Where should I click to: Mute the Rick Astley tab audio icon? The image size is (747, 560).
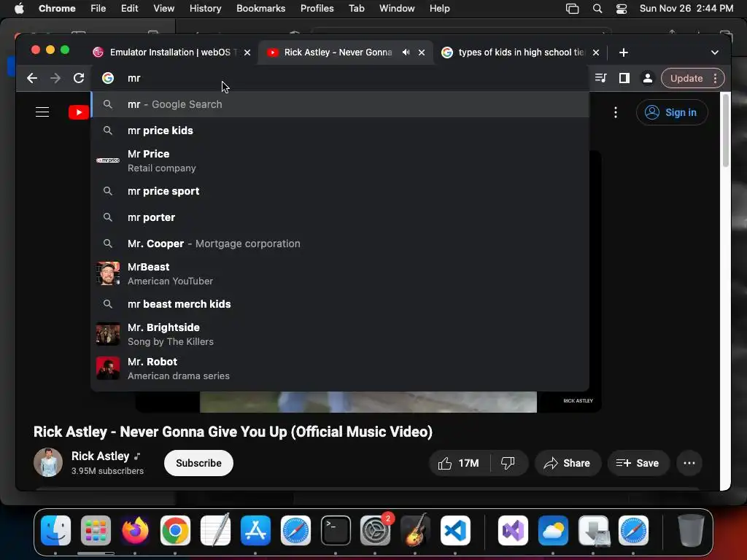406,52
